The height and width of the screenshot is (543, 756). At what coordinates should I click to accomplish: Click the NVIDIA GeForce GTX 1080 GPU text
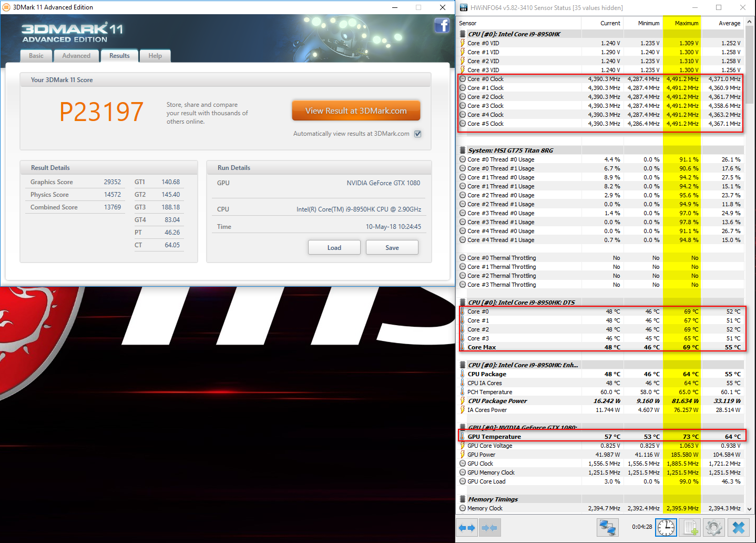383,183
